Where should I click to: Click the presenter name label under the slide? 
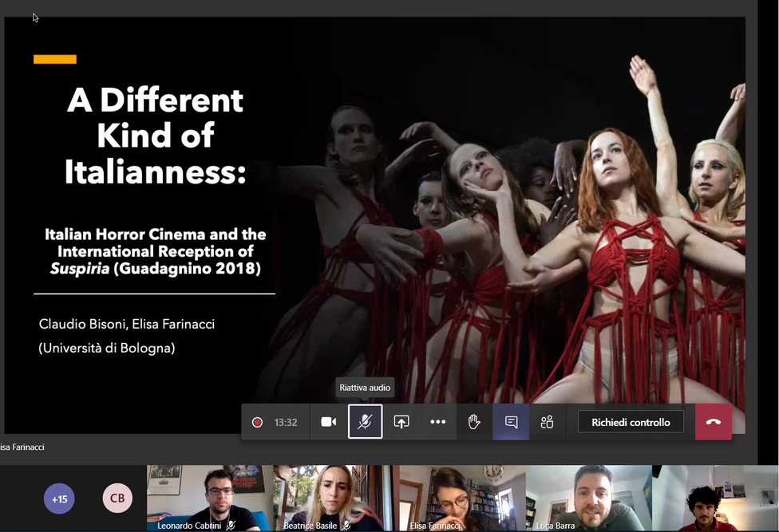pos(22,447)
